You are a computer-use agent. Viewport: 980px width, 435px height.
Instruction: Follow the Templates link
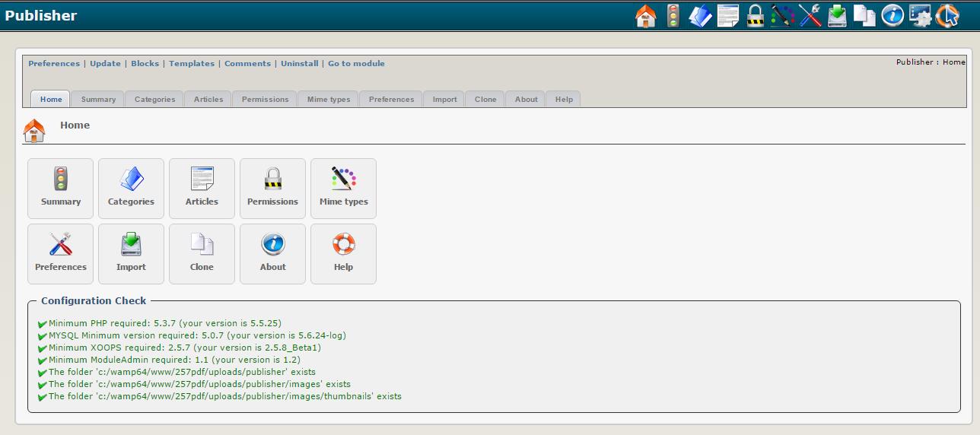(x=192, y=64)
